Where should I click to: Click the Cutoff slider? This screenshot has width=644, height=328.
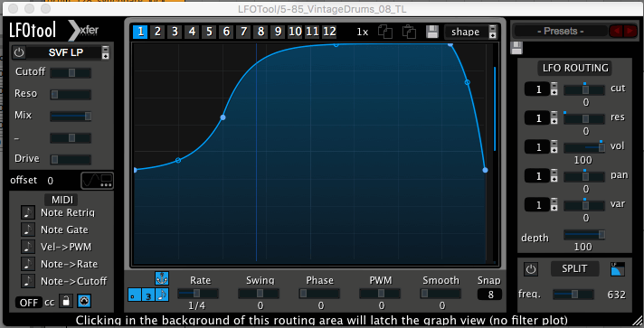[x=71, y=73]
